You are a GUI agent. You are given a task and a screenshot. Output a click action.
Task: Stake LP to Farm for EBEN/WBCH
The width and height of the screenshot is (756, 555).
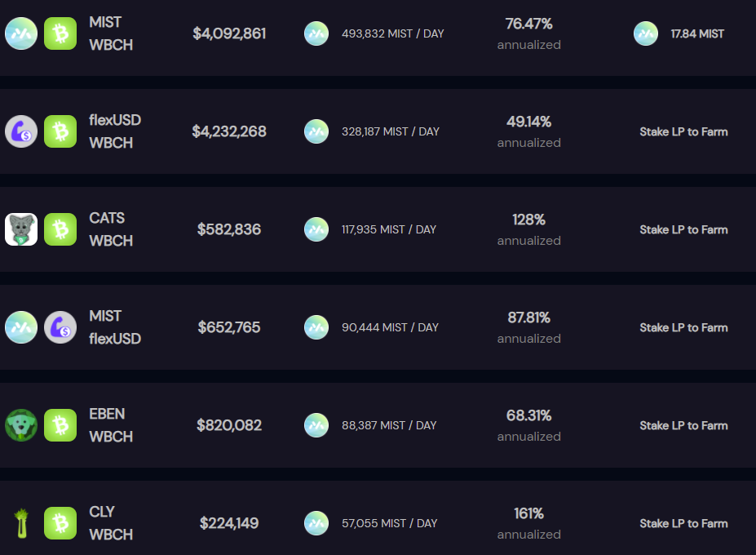pos(683,426)
